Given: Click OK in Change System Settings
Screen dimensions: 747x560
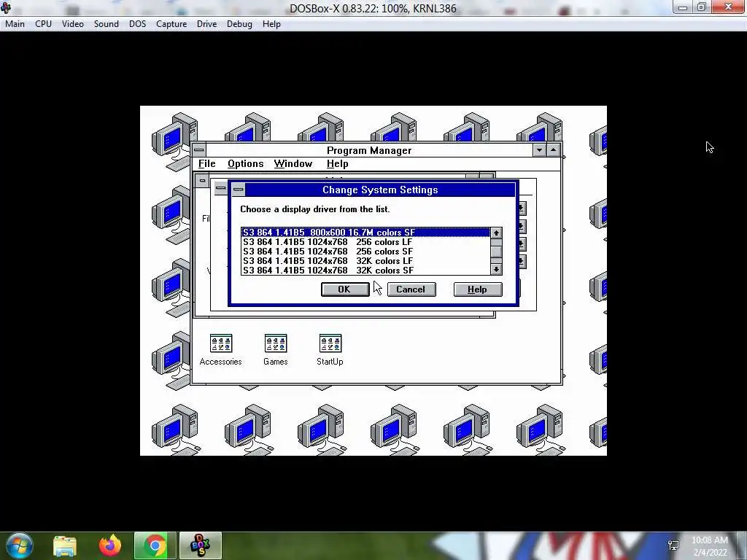Looking at the screenshot, I should click(x=345, y=289).
